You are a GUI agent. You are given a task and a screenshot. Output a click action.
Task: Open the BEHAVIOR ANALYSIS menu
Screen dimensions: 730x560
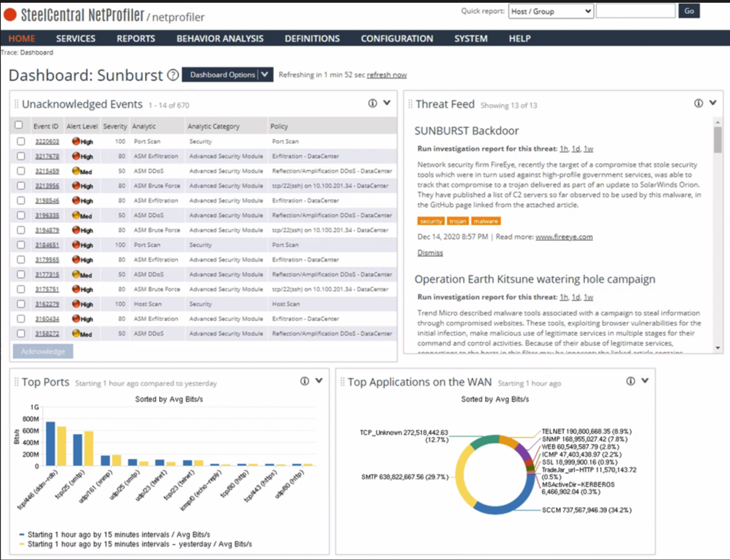[220, 39]
